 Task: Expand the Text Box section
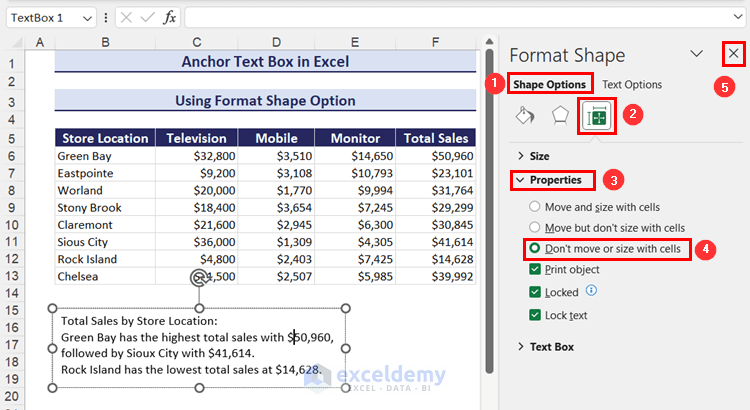coord(546,347)
